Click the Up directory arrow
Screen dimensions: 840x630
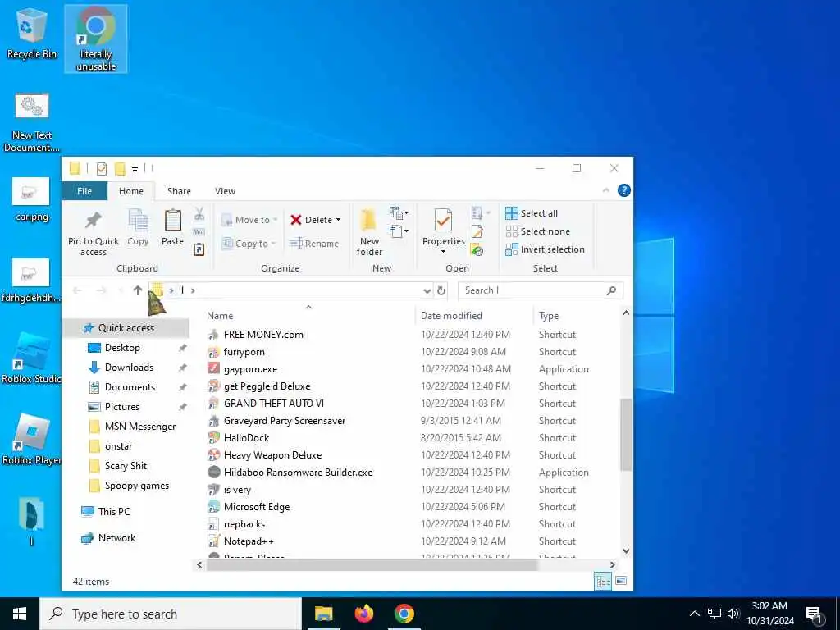click(x=138, y=290)
